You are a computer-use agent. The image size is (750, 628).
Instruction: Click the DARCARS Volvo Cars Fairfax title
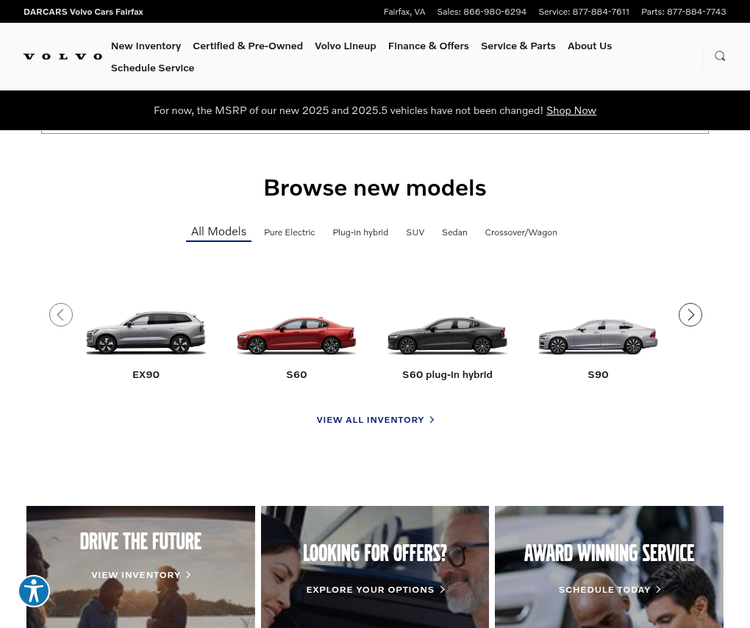point(83,11)
